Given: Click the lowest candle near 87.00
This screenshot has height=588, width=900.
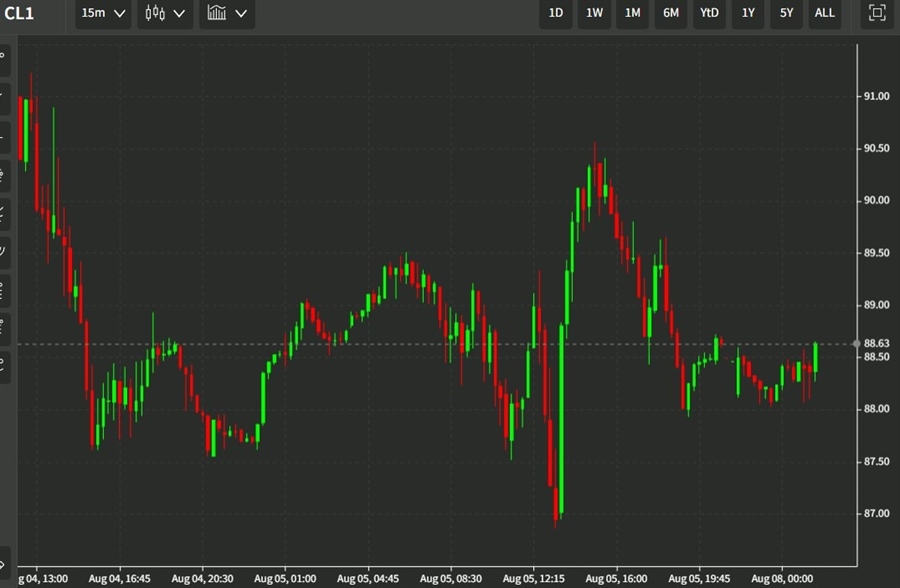Looking at the screenshot, I should pyautogui.click(x=557, y=500).
